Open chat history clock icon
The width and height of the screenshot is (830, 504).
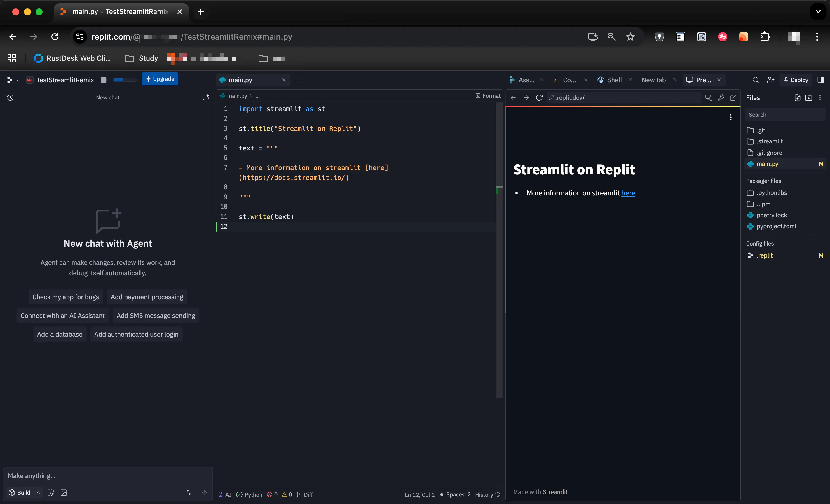(x=10, y=98)
